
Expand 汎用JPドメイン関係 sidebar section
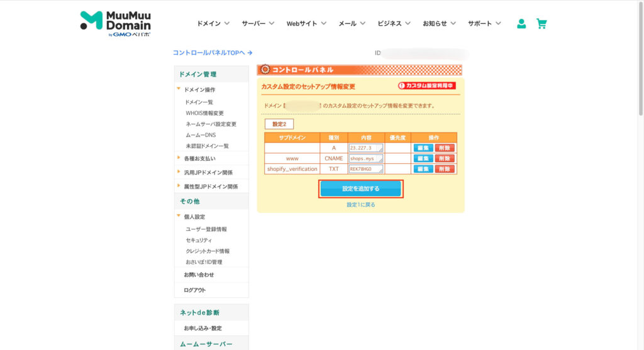click(208, 172)
